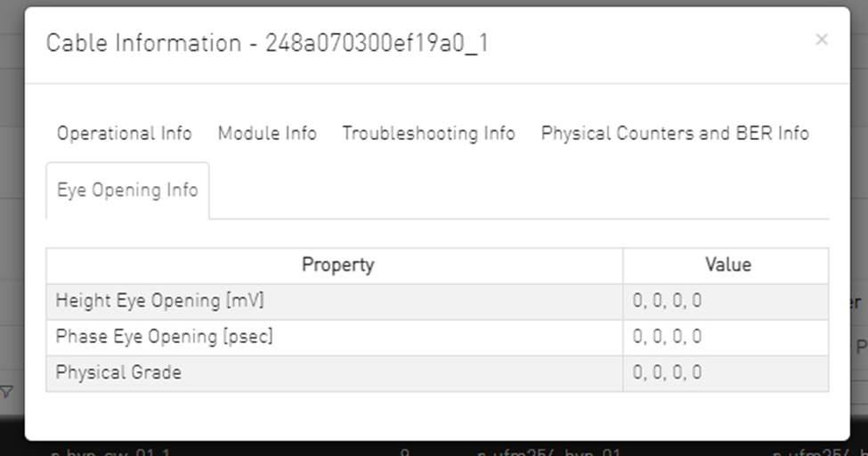Click the Physical Grade value cell

(x=667, y=372)
